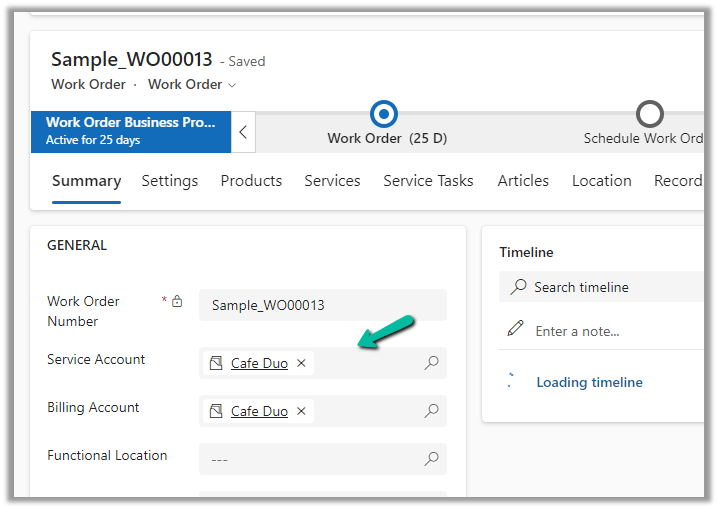
Task: Open the Cafe Duo Billing Account link
Action: (259, 411)
